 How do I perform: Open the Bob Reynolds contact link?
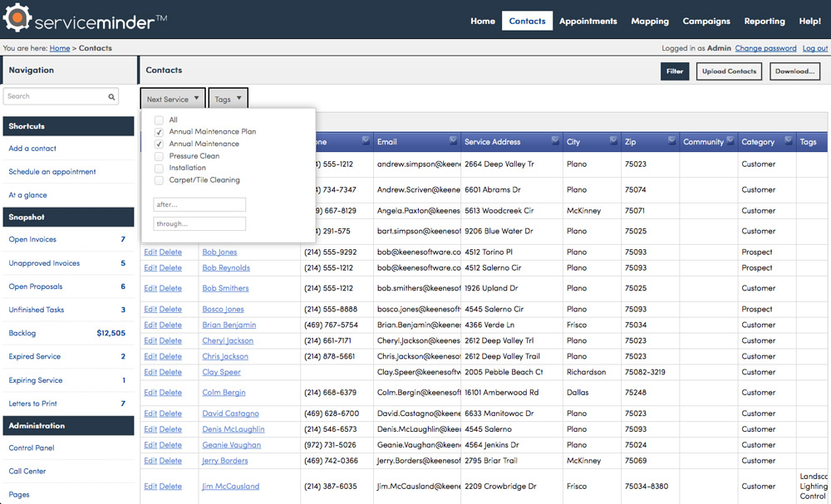tap(226, 268)
